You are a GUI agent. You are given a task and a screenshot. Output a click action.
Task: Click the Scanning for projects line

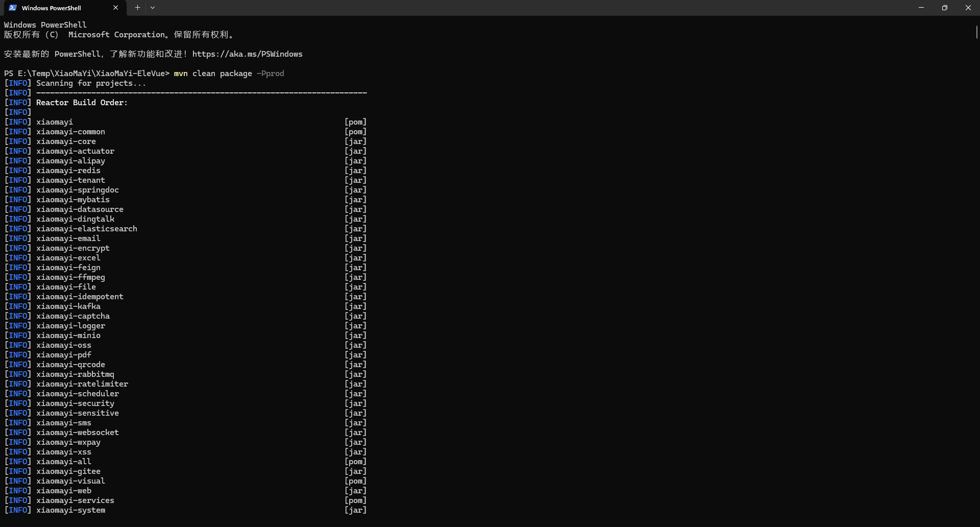(91, 83)
